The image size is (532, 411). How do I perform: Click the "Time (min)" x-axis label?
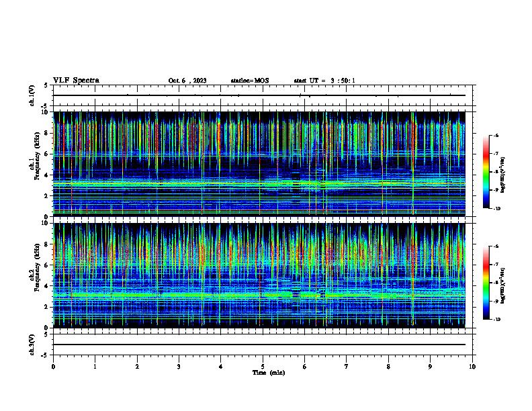point(269,373)
